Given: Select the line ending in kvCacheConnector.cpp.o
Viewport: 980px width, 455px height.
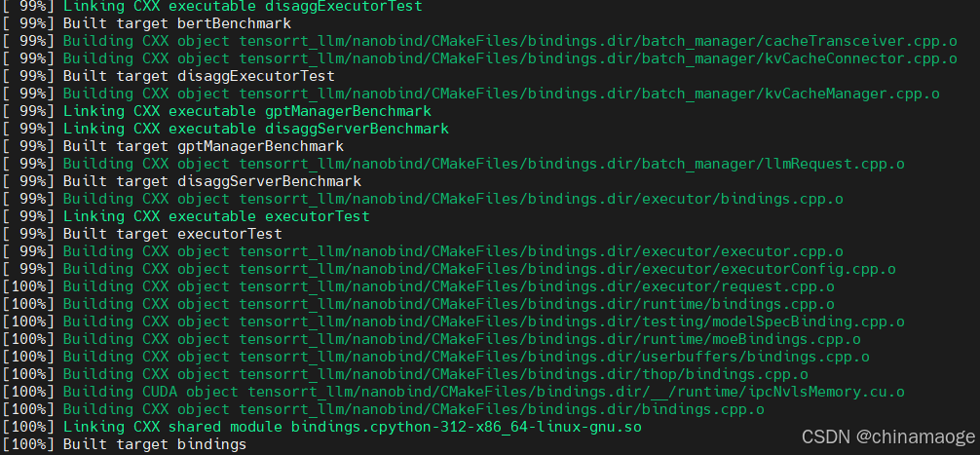Looking at the screenshot, I should (x=480, y=58).
